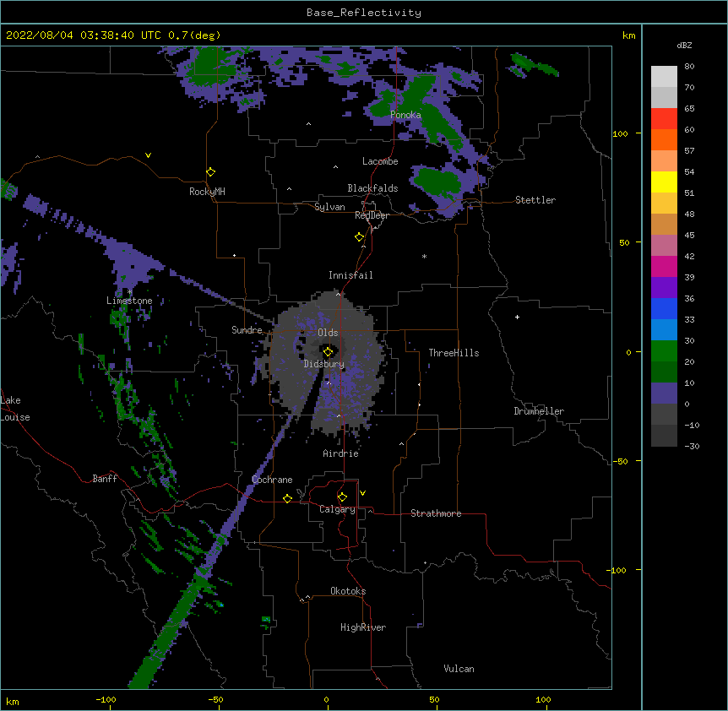Select the bright blue 33-36 dBZ legend band

coord(664,308)
